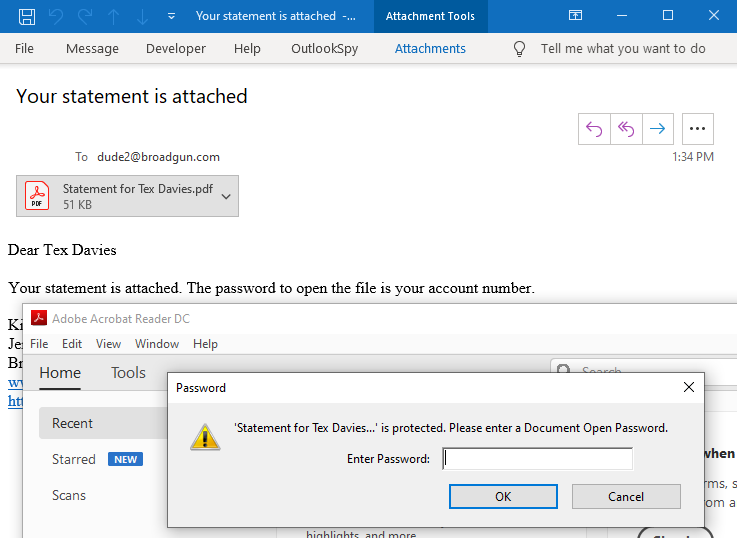Click the yellow warning icon in Password dialog

pyautogui.click(x=205, y=437)
